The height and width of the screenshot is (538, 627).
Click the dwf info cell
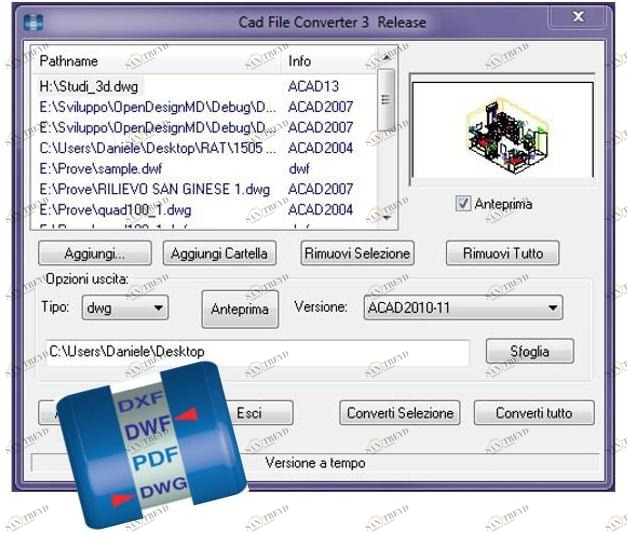click(x=299, y=169)
